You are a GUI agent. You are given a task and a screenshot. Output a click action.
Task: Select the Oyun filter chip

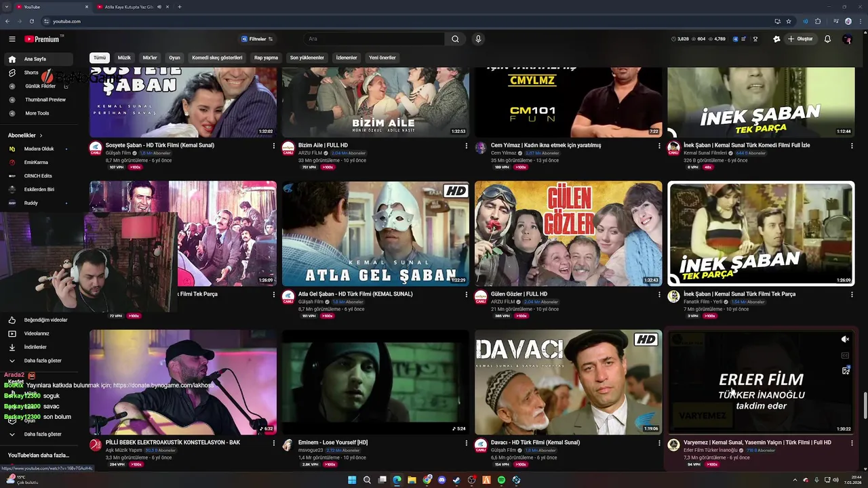point(174,58)
